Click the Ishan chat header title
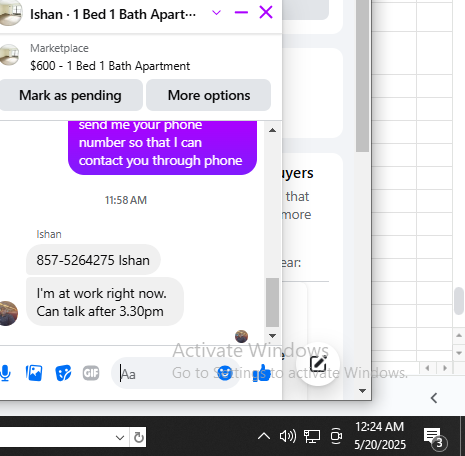Viewport: 465px width, 456px height. 113,14
